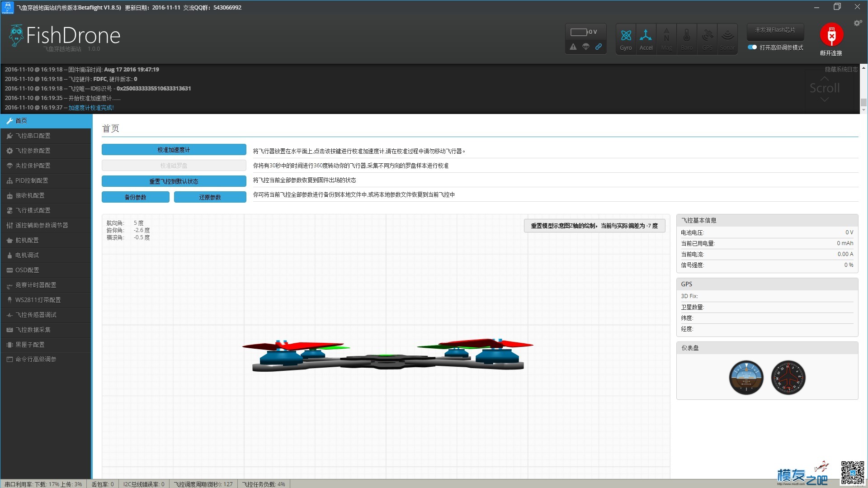The image size is (868, 488).
Task: Click the GPS sensor icon
Action: click(707, 39)
